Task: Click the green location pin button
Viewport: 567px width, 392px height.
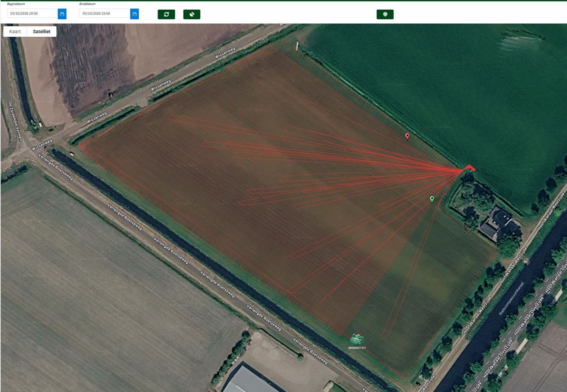Action: [x=385, y=15]
